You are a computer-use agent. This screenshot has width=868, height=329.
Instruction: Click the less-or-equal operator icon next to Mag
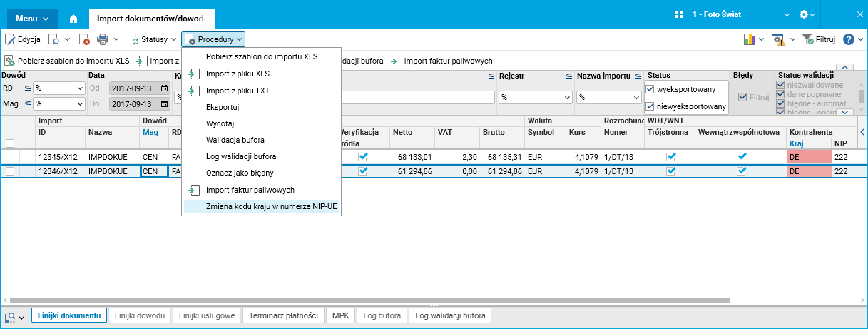click(x=28, y=104)
